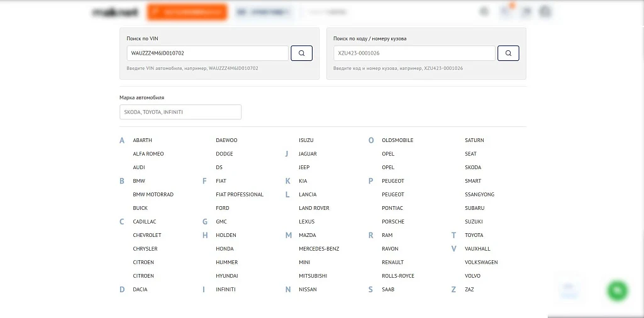Open the CADILLAC brand link

click(x=144, y=222)
